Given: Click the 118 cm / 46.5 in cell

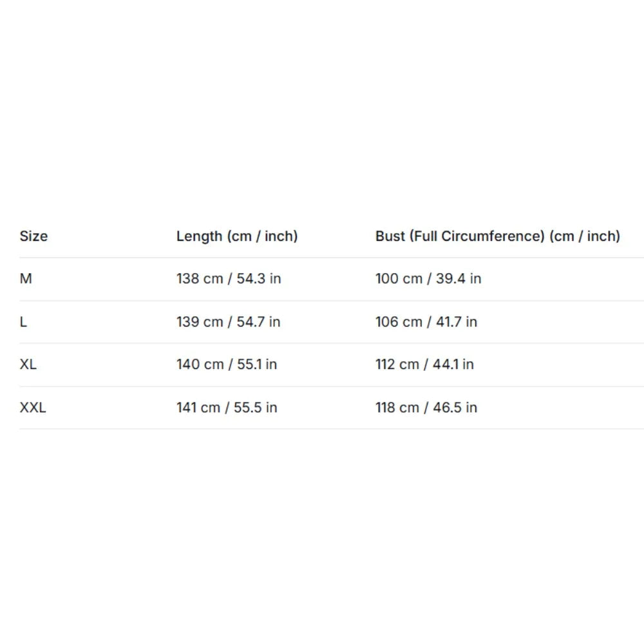Looking at the screenshot, I should (x=426, y=408).
